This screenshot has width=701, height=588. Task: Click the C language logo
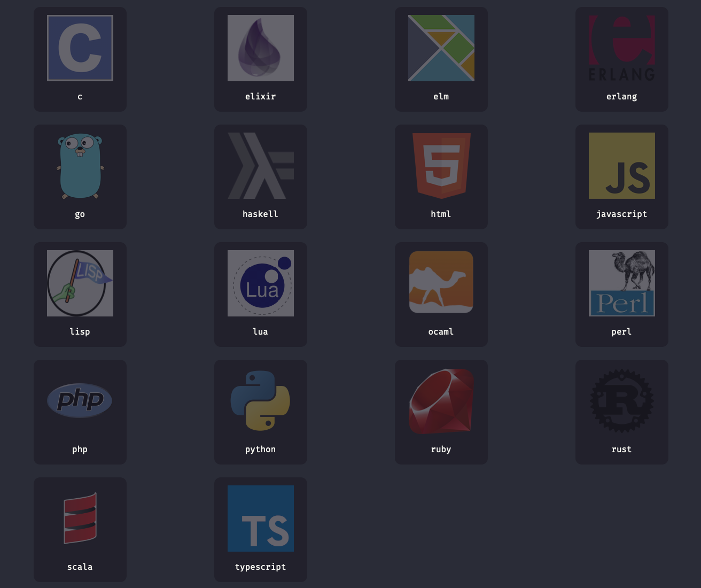coord(80,48)
